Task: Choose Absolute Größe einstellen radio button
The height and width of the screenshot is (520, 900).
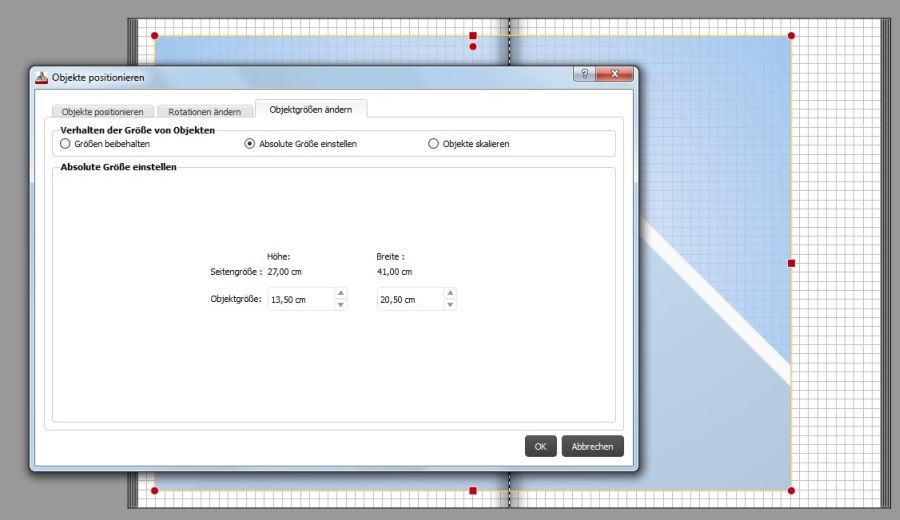Action: [x=250, y=144]
